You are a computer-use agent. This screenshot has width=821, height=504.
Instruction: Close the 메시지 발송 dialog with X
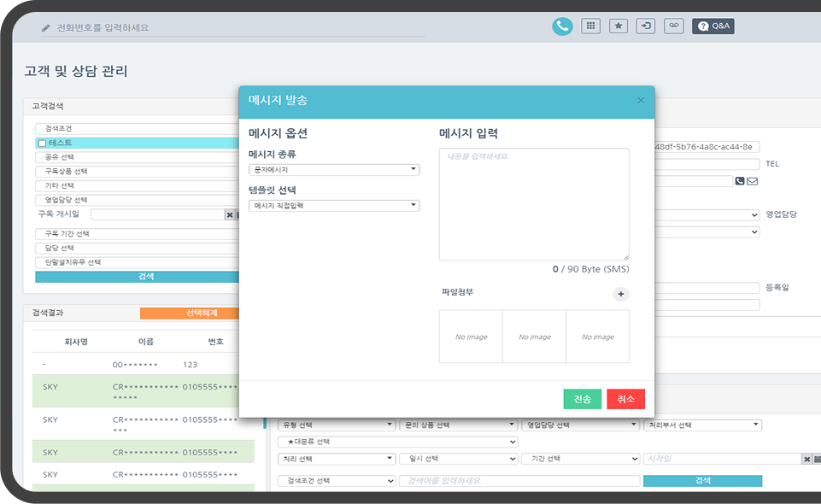point(641,101)
